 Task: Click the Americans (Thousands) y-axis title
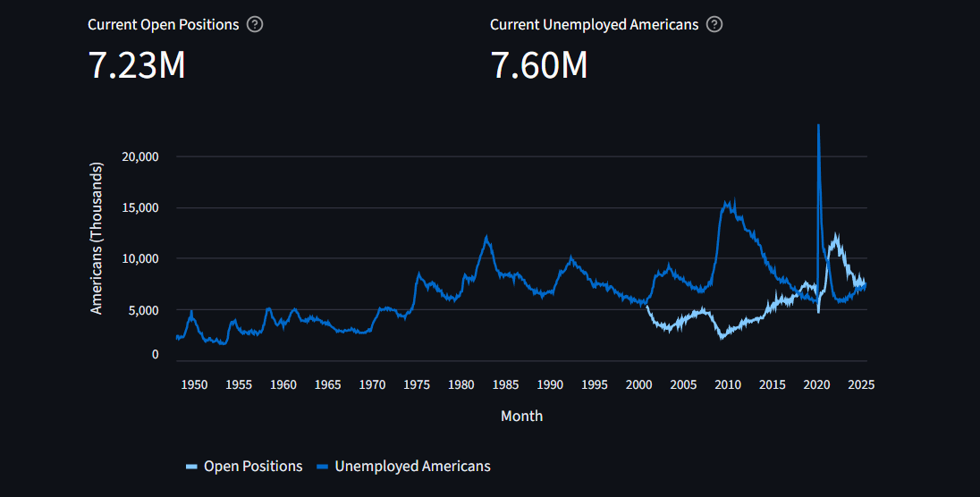point(97,239)
